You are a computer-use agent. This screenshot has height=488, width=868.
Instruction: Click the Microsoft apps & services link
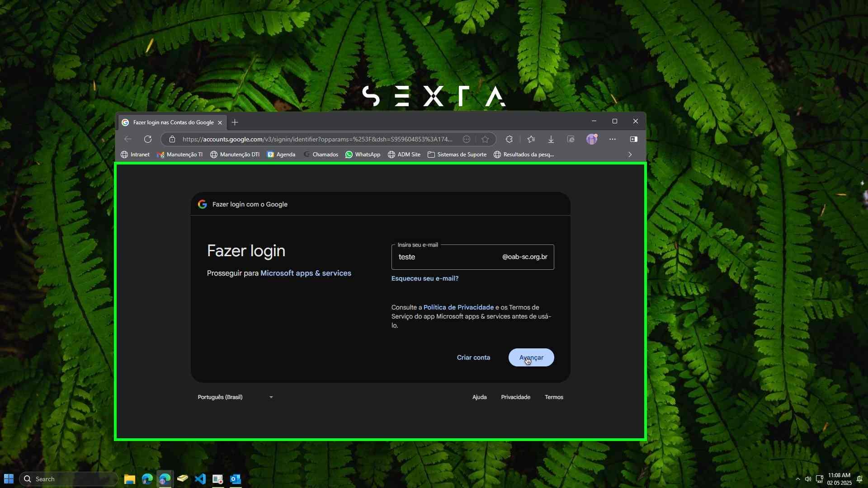click(306, 273)
